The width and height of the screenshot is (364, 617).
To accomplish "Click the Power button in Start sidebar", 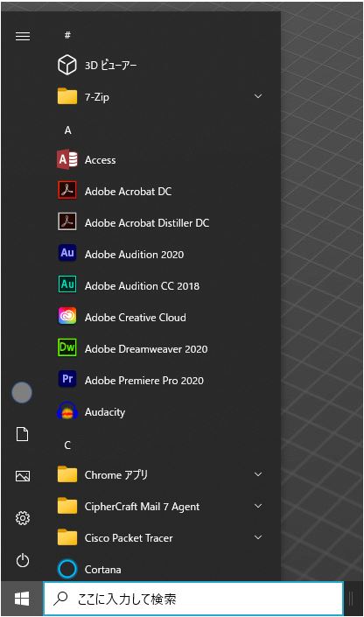I will pos(23,560).
